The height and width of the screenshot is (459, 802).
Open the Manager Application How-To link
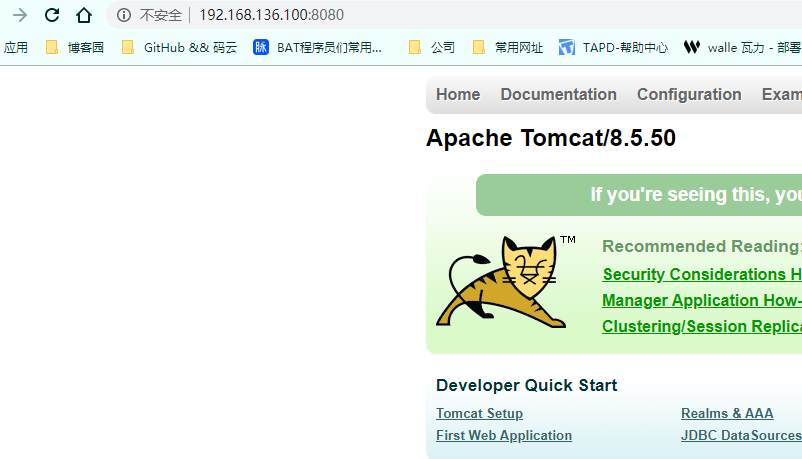(x=702, y=300)
